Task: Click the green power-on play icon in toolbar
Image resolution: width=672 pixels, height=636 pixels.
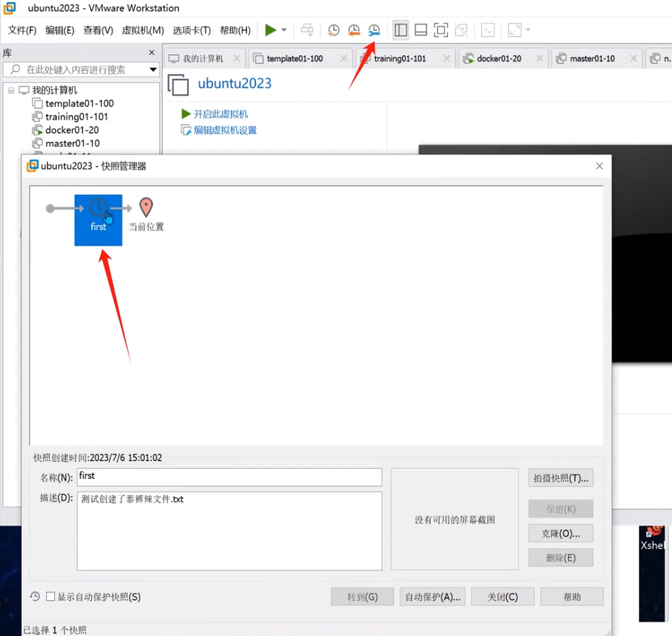Action: pyautogui.click(x=270, y=30)
